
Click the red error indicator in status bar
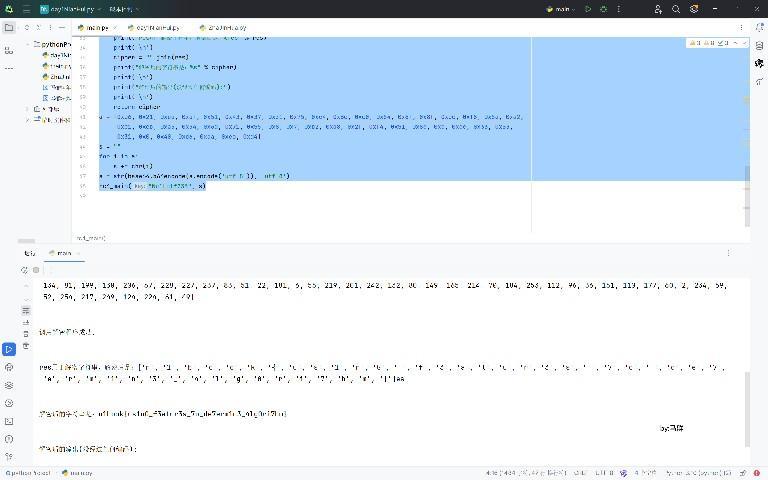756,473
